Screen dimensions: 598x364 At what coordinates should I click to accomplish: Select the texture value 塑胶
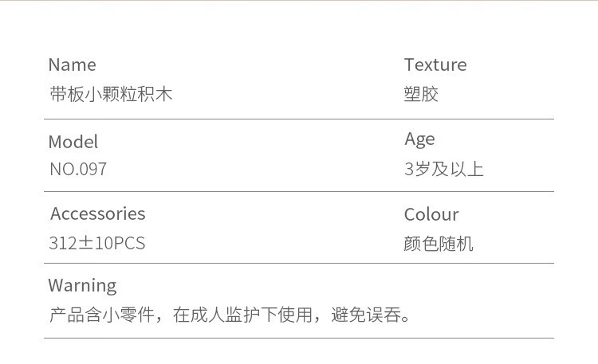(x=421, y=95)
